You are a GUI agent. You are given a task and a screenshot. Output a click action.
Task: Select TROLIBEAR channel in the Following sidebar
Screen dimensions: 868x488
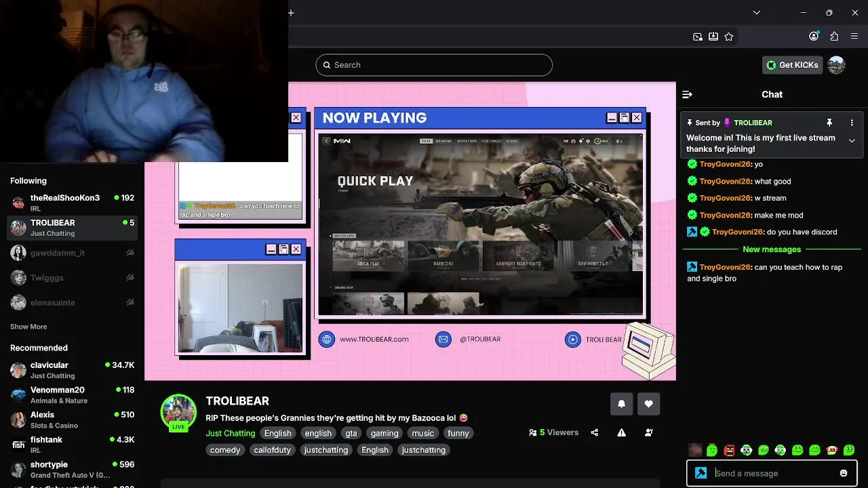[73, 228]
